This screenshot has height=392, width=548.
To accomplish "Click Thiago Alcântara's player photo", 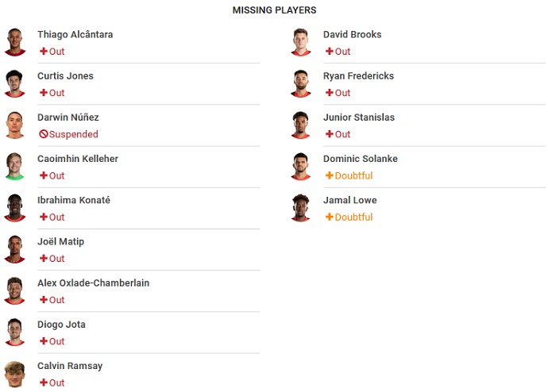I will point(14,42).
